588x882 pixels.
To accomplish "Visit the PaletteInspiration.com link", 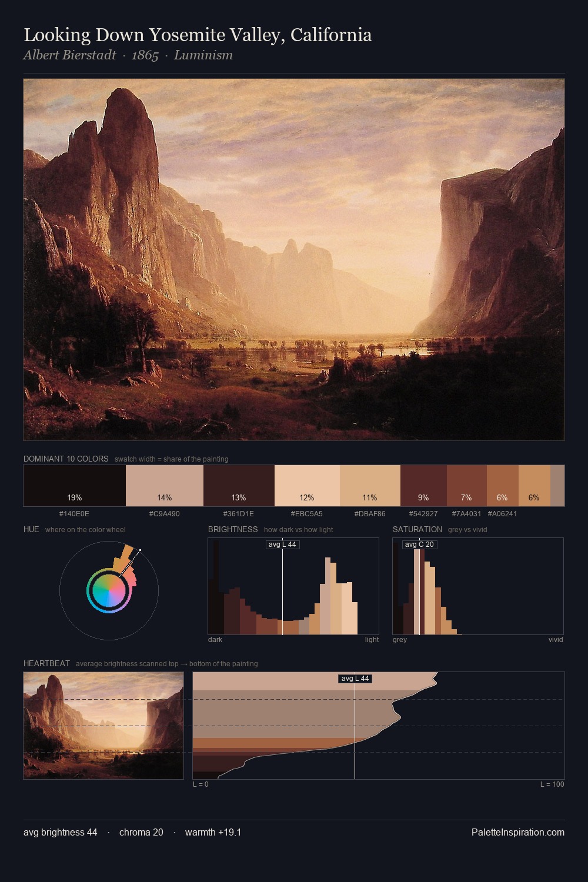I will (518, 832).
